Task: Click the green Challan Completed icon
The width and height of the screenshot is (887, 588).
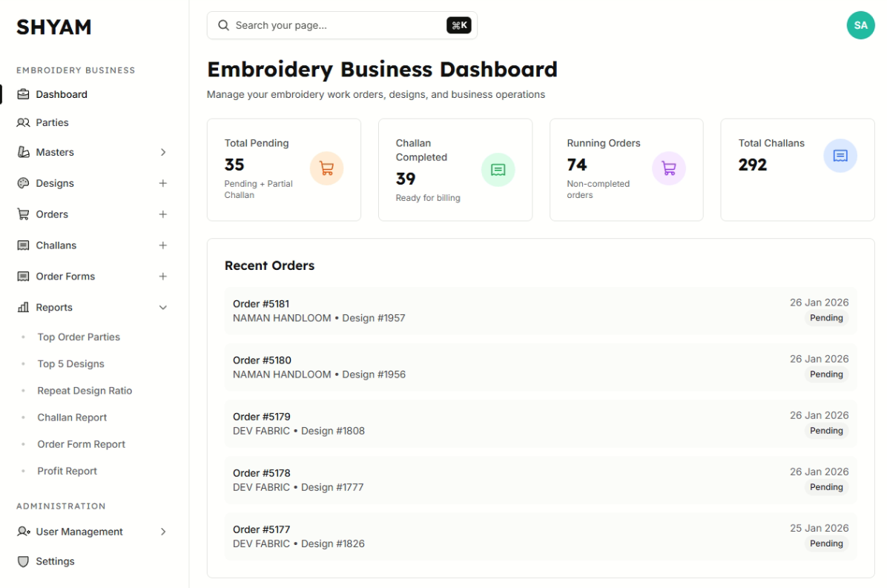Action: (498, 170)
